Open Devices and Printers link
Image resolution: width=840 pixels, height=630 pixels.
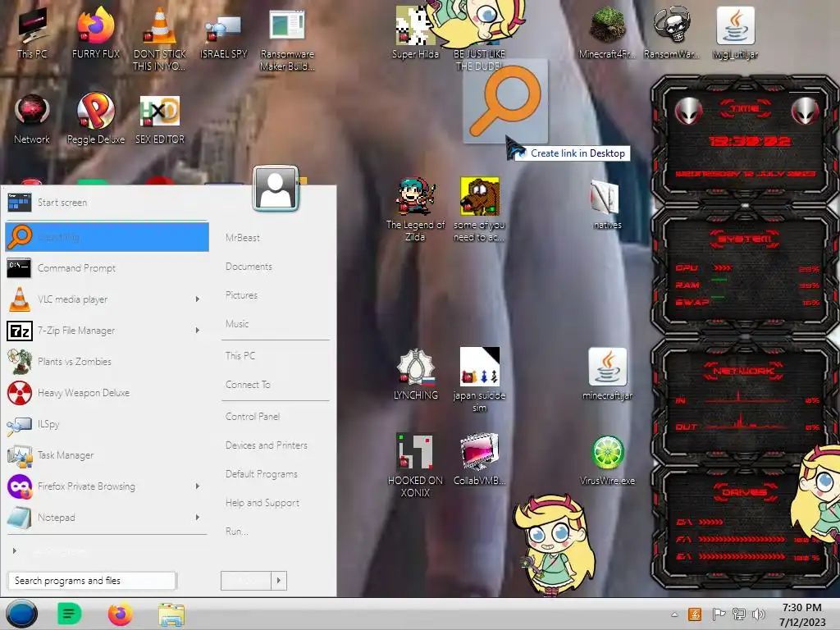267,445
